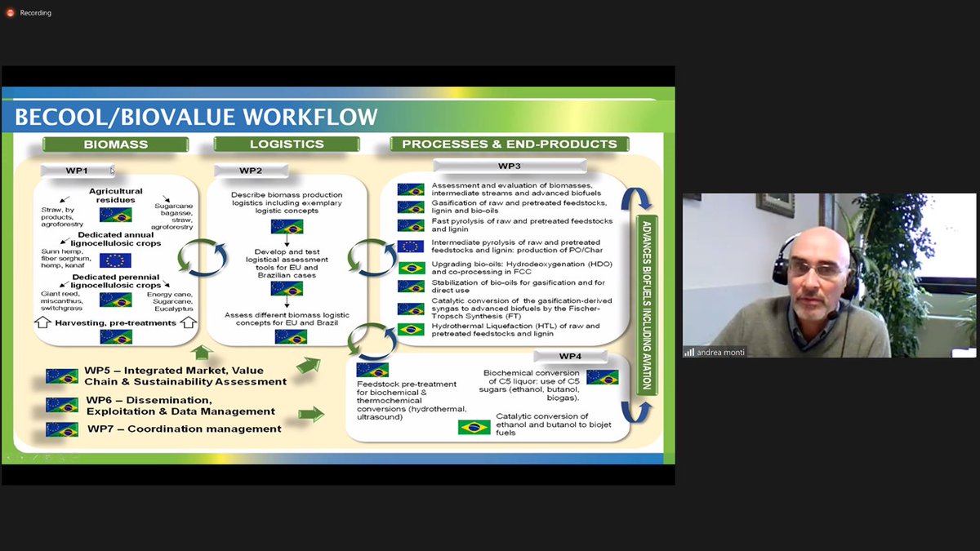Click the green BIOMASS header
Viewport: 980px width, 551px height.
tap(116, 144)
